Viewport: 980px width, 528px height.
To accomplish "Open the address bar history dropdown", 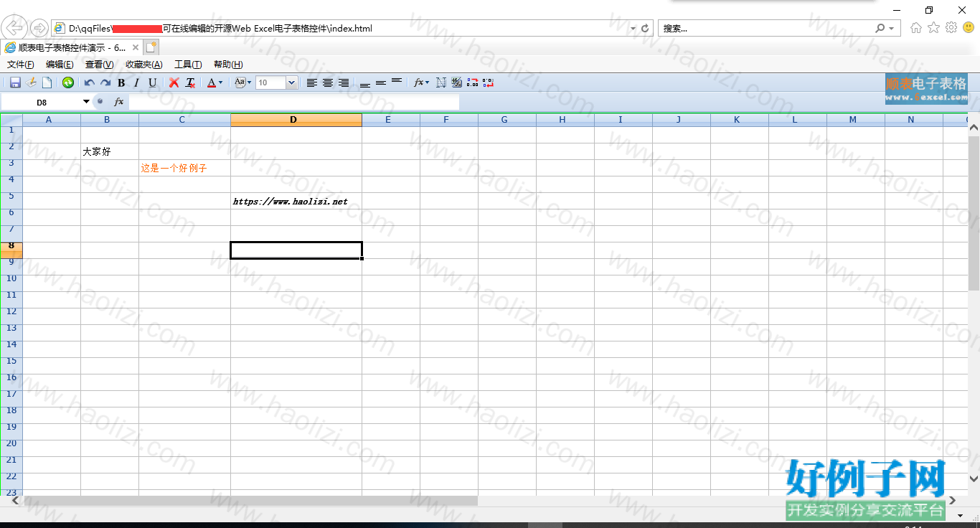I will pyautogui.click(x=633, y=29).
